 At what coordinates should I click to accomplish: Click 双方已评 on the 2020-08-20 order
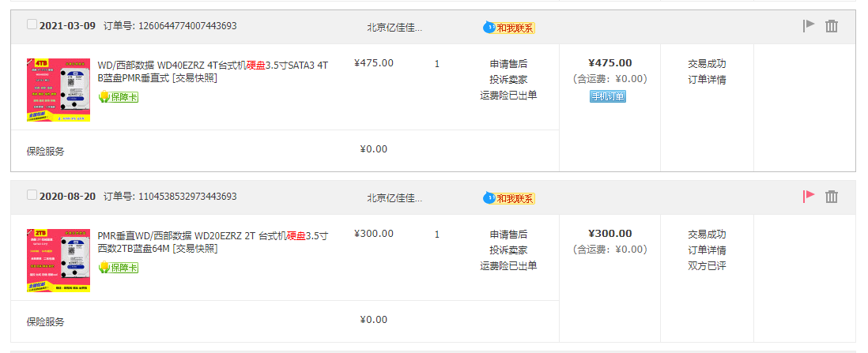707,266
